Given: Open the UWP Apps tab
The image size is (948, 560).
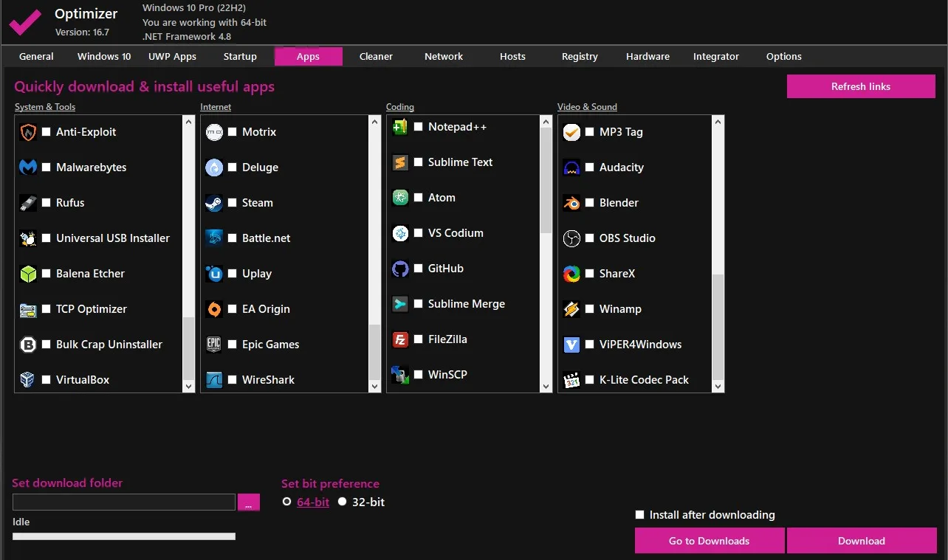Looking at the screenshot, I should (172, 57).
